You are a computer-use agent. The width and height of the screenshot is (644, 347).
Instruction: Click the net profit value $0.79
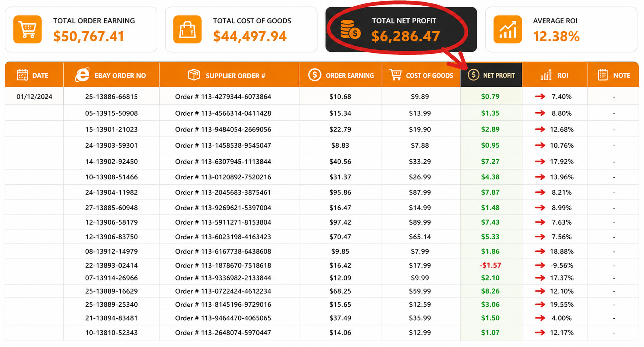coord(490,96)
